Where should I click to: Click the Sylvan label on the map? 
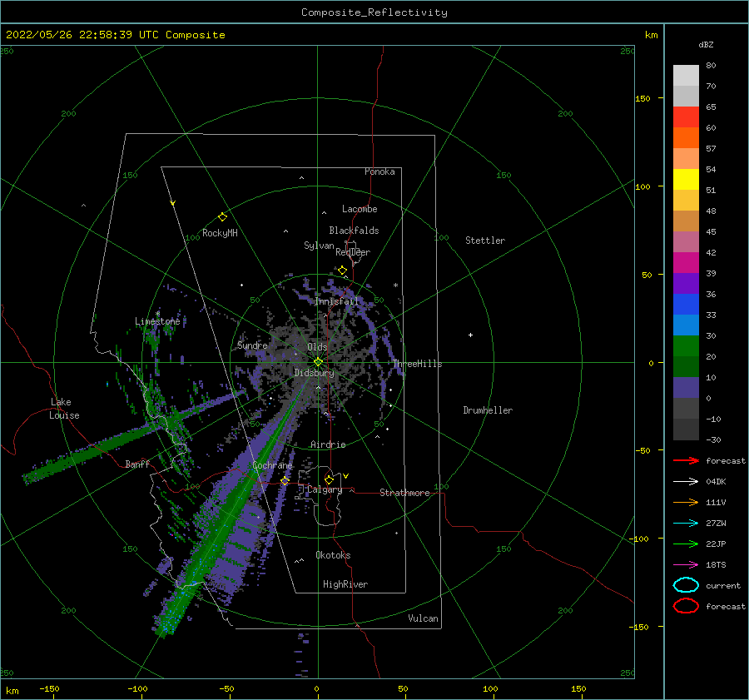click(x=319, y=246)
